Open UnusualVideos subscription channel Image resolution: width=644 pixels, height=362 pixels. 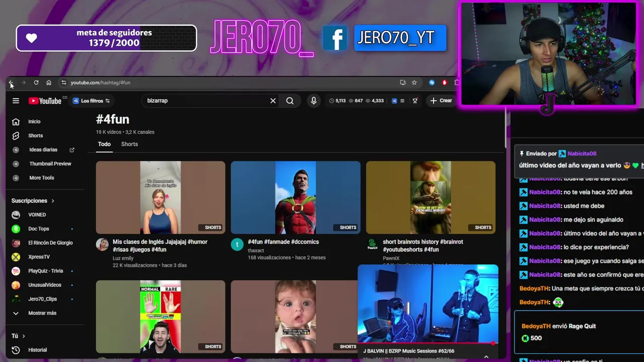click(x=45, y=285)
